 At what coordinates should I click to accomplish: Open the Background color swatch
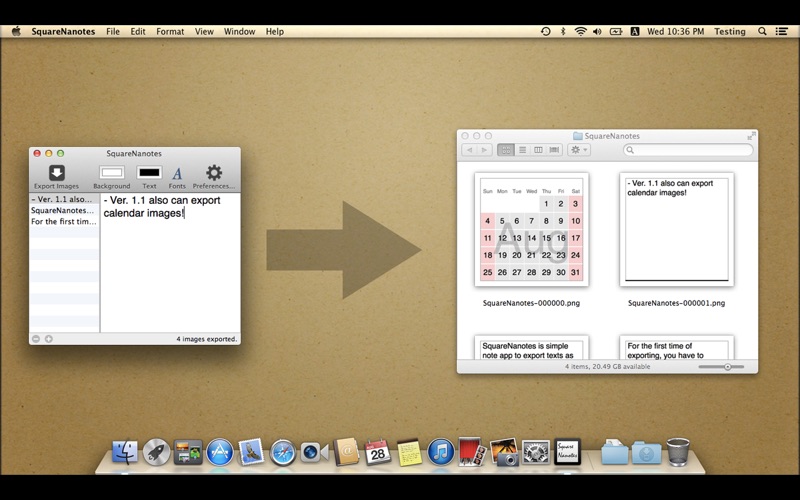(112, 172)
